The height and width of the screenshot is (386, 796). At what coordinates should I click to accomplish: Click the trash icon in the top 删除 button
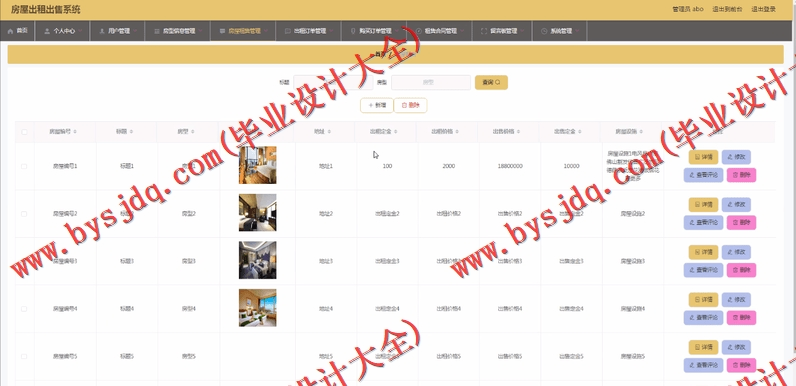(x=404, y=106)
